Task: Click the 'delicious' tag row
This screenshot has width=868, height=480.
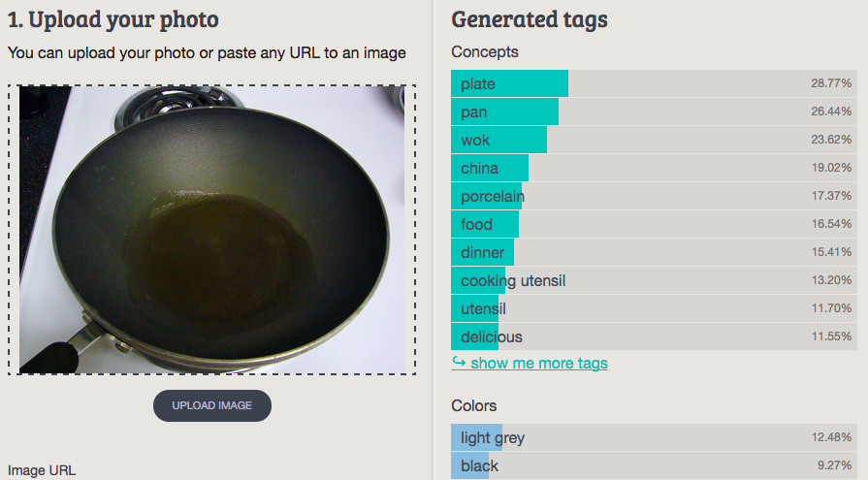Action: pos(654,336)
